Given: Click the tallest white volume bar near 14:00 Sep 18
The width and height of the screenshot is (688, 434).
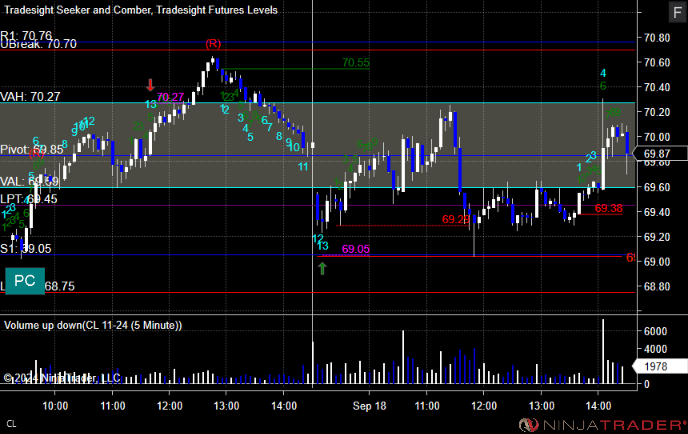Looking at the screenshot, I should pyautogui.click(x=603, y=352).
